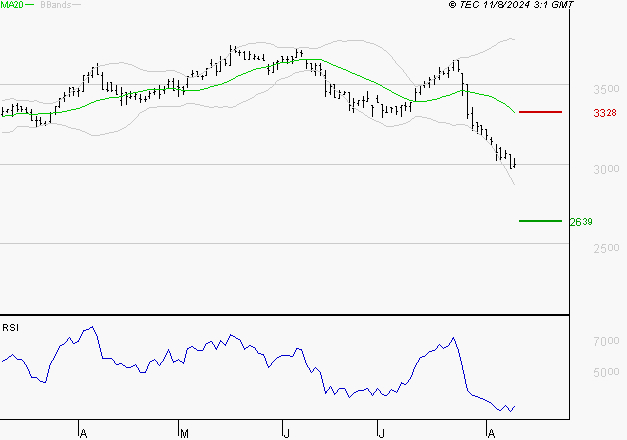This screenshot has height=440, width=627.
Task: Click the green support line marker
Action: point(540,221)
